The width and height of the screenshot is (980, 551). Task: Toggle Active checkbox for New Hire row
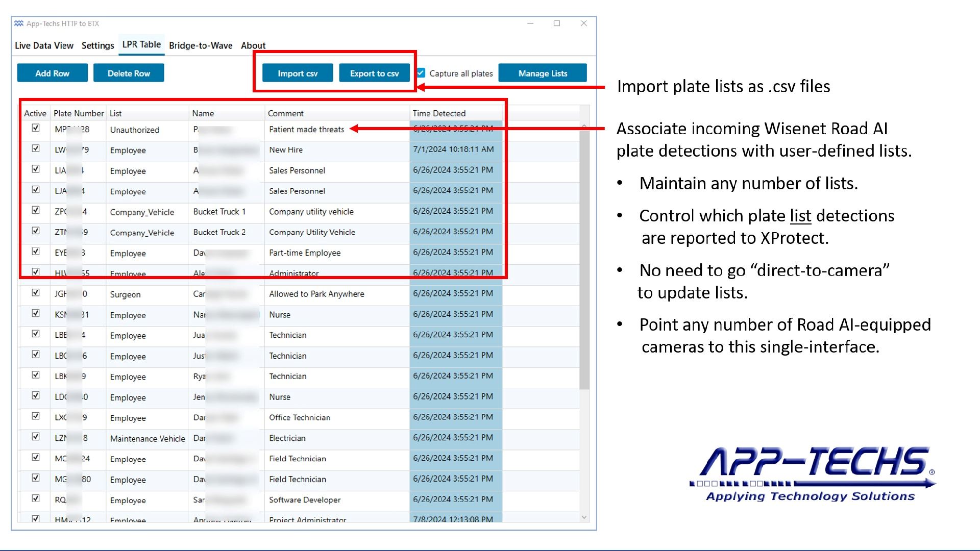[x=36, y=148]
